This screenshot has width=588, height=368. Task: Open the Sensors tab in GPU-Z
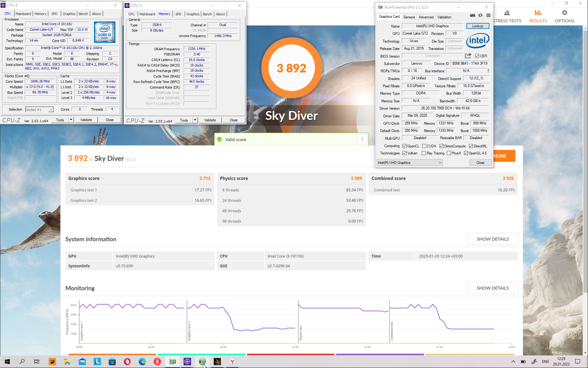click(x=409, y=17)
